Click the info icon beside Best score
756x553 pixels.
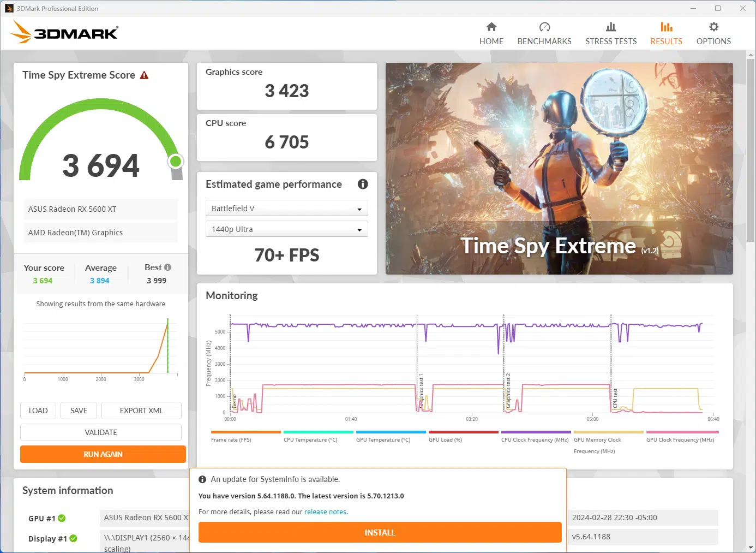(x=168, y=267)
